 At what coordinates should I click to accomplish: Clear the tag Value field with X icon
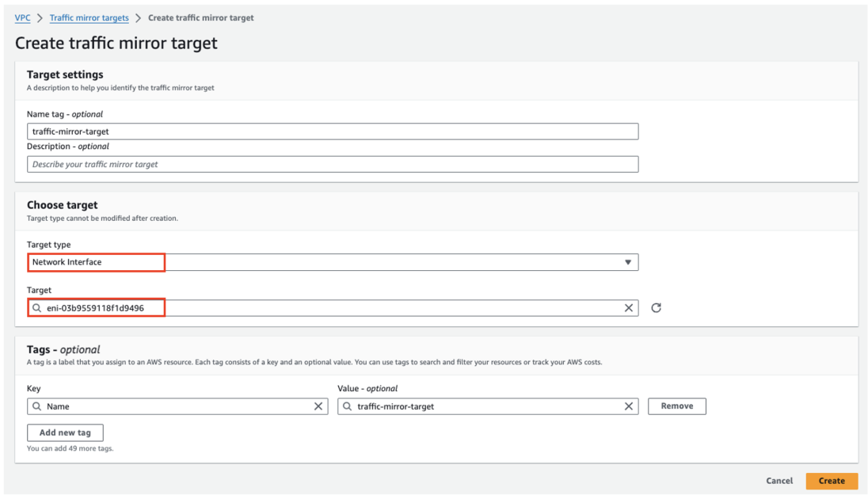click(x=629, y=406)
